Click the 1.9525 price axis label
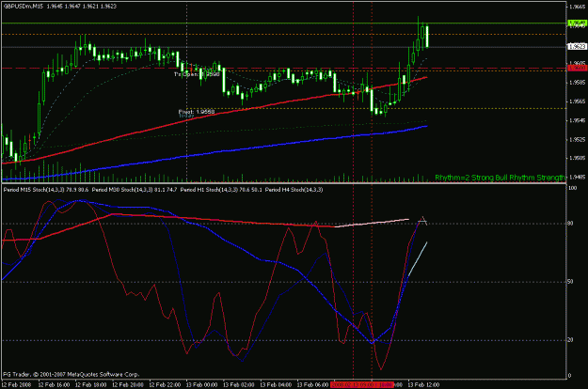Viewport: 588px width, 389px height. 578,139
